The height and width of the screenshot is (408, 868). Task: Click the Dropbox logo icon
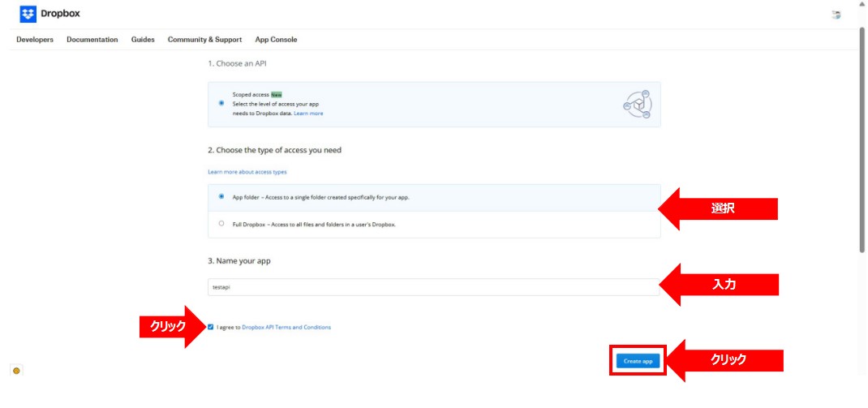[28, 14]
